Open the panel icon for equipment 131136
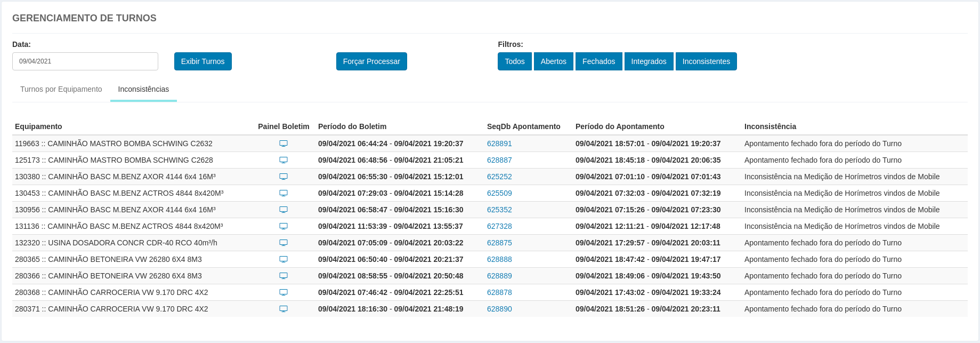The width and height of the screenshot is (980, 343). pyautogui.click(x=284, y=226)
